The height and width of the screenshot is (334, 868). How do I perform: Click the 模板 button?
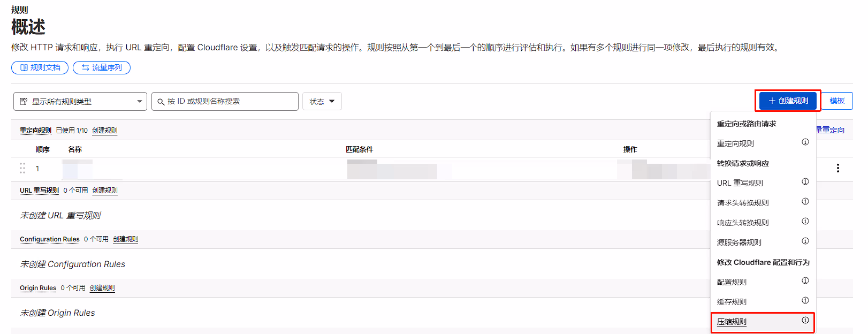pos(837,101)
